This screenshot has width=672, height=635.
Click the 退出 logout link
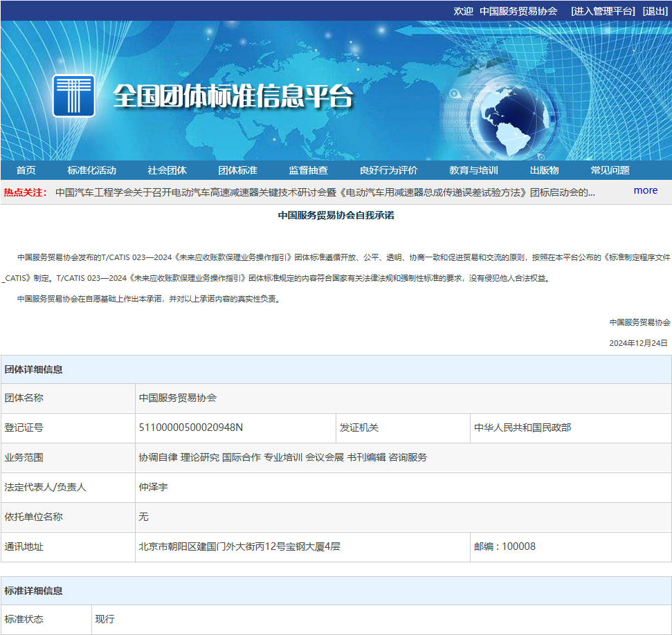(x=655, y=11)
